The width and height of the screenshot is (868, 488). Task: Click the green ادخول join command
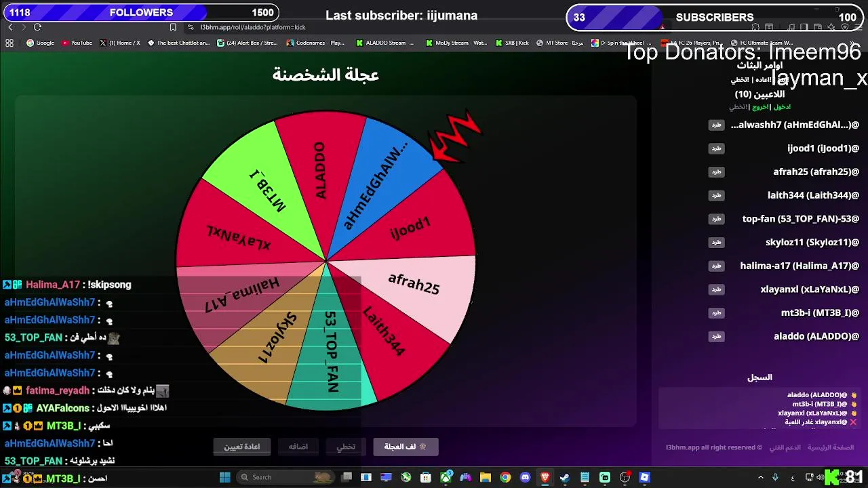[x=782, y=107]
